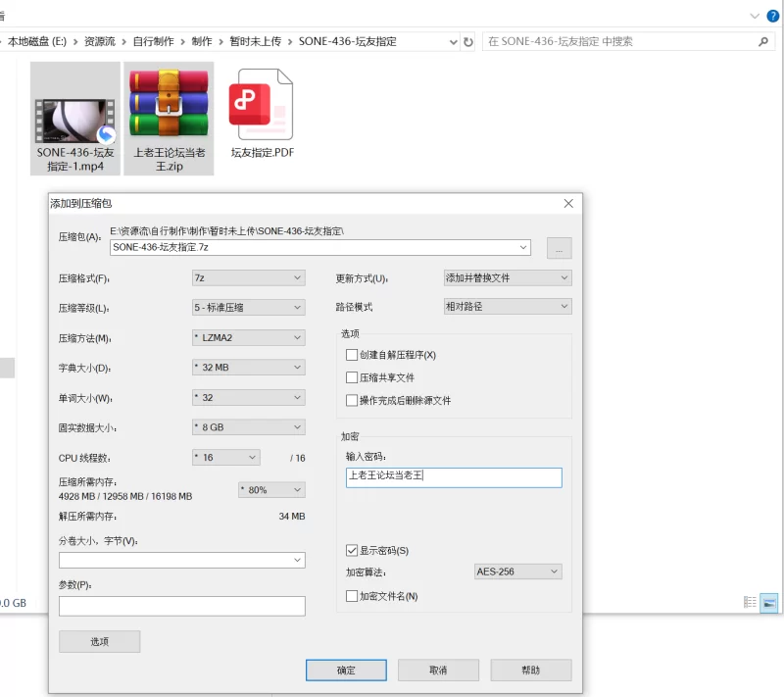
Task: Select the 坛友指定.PDF file icon
Action: point(261,105)
